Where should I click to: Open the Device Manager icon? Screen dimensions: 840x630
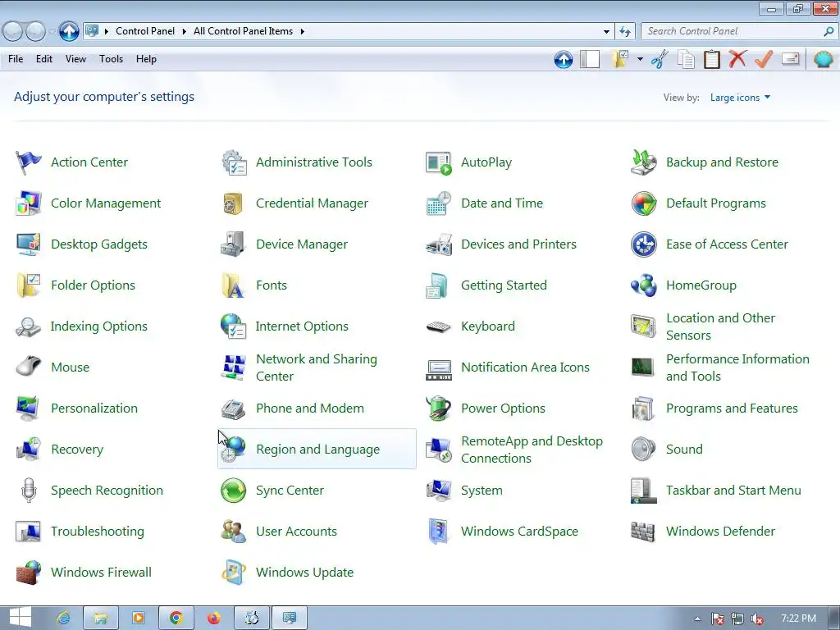point(233,244)
